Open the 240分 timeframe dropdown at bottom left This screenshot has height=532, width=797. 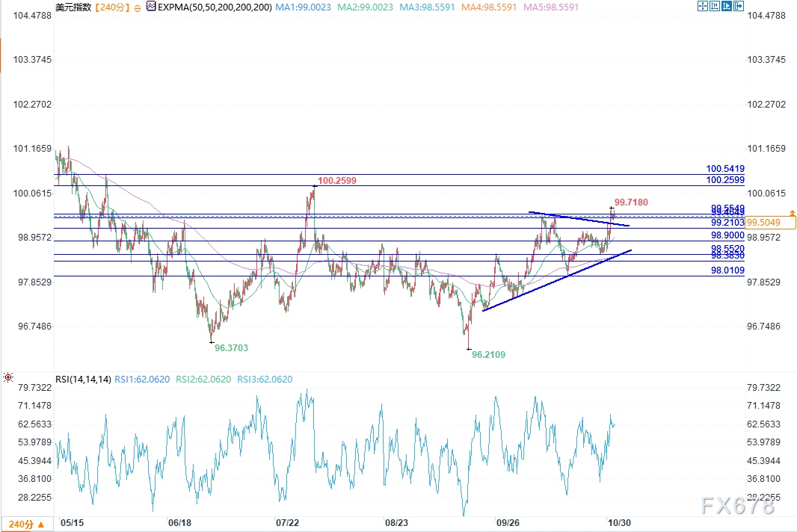pos(27,523)
